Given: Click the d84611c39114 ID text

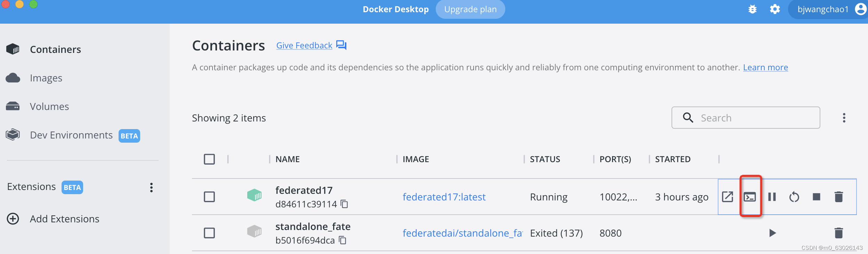Looking at the screenshot, I should (306, 204).
